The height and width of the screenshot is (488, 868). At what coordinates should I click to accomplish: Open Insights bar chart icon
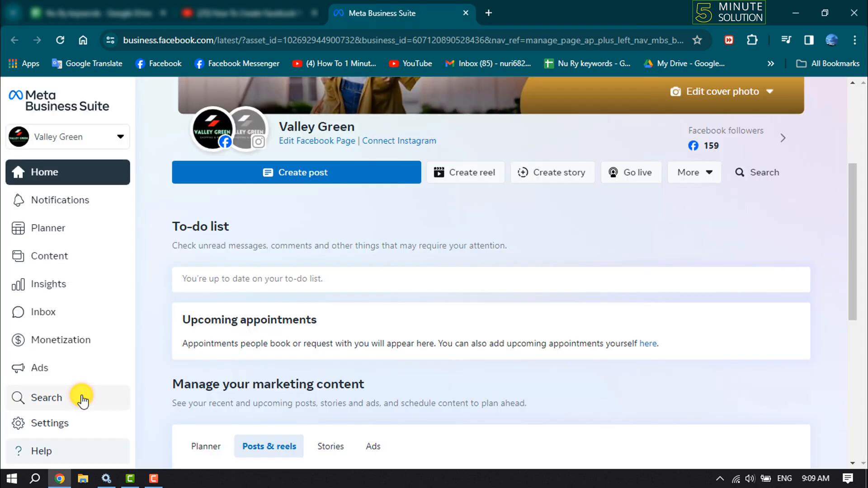[x=18, y=284]
